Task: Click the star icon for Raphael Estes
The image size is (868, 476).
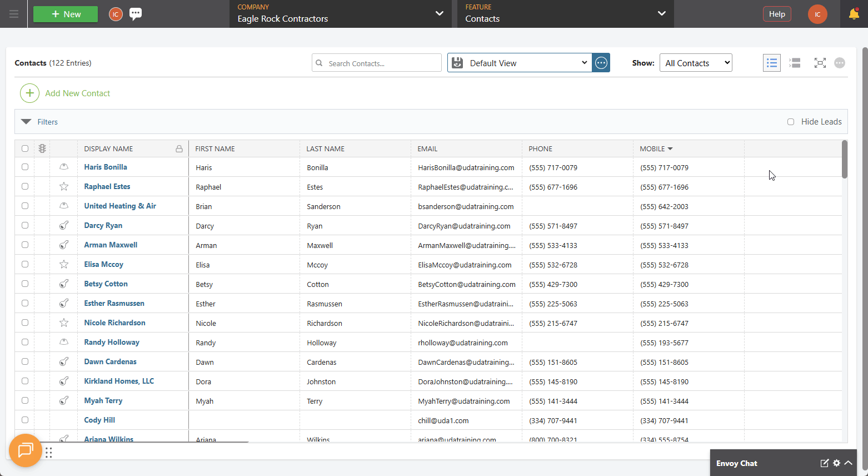Action: [64, 186]
